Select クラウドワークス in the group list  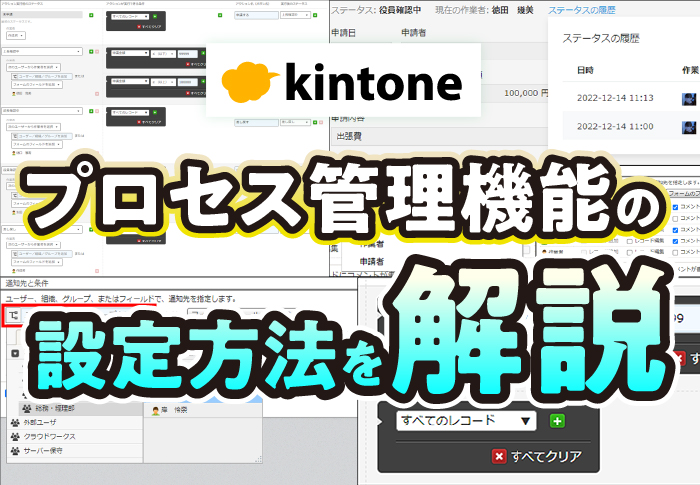point(75,436)
